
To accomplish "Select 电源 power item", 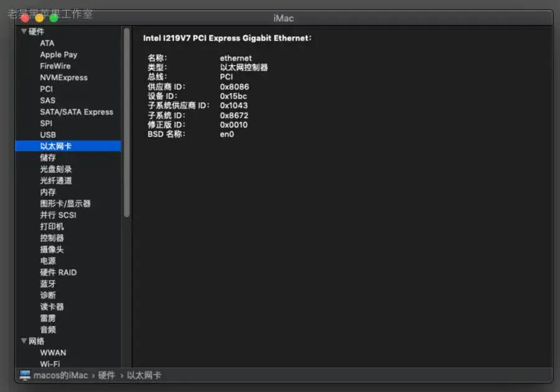I will [x=48, y=261].
